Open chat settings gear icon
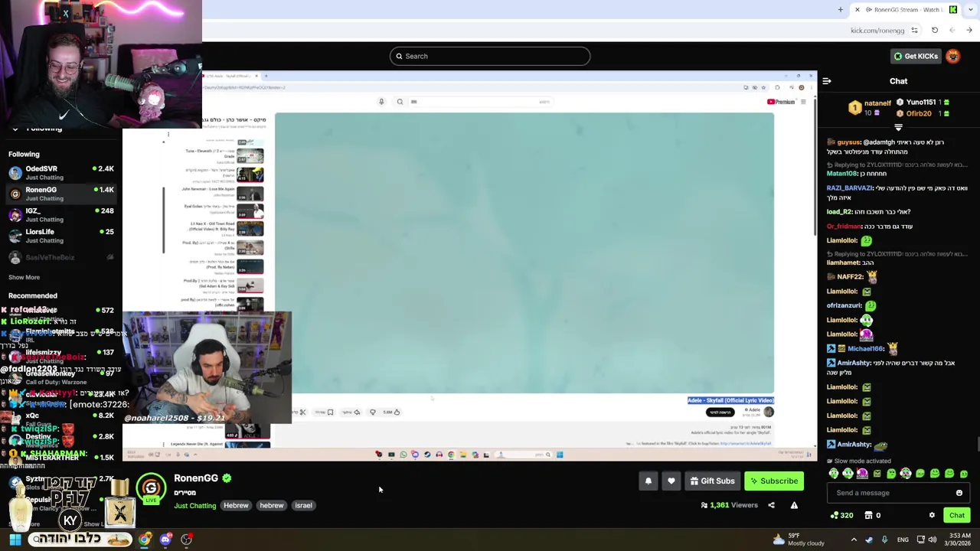The image size is (980, 551). pyautogui.click(x=932, y=515)
